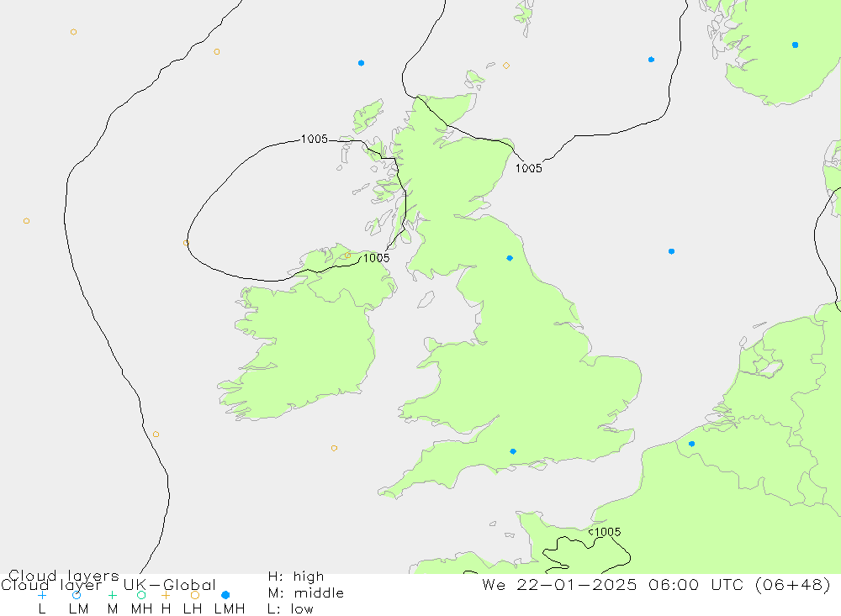Click the 'L: low' legend text
The image size is (841, 616).
[291, 609]
